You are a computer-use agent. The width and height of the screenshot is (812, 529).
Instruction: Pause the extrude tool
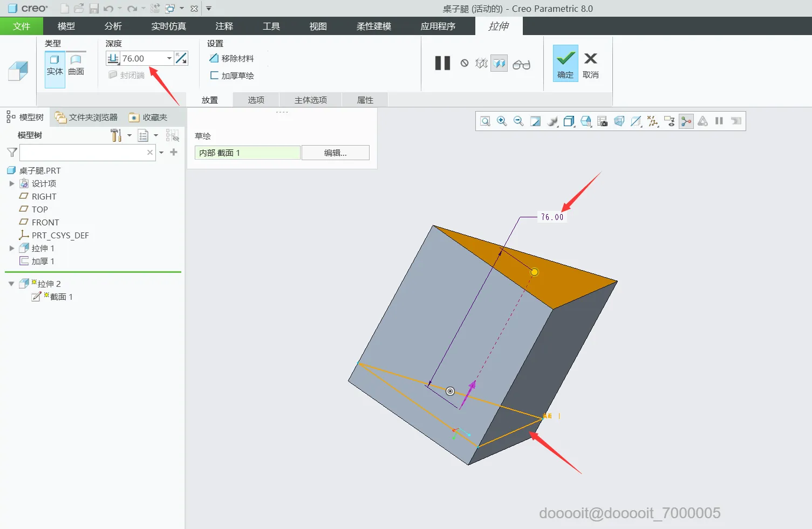tap(442, 63)
